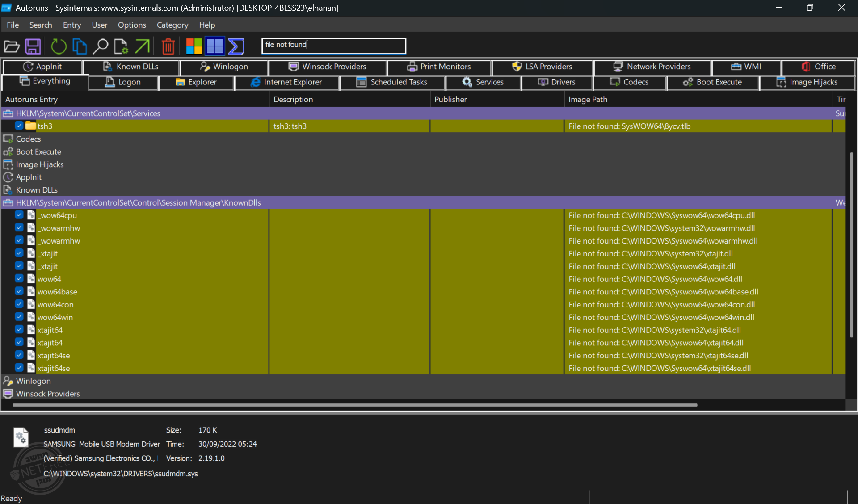This screenshot has width=858, height=504.
Task: Click the Save toolbar icon
Action: (x=33, y=46)
